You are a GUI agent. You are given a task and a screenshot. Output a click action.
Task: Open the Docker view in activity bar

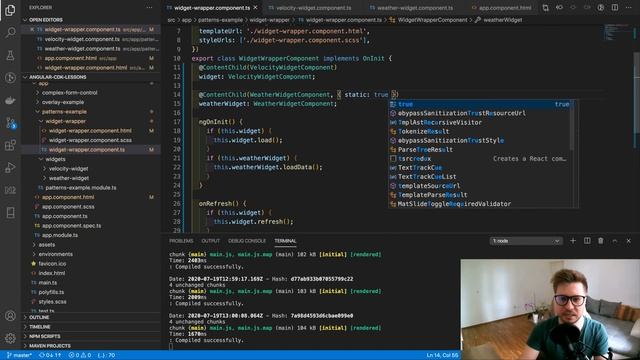point(10,100)
